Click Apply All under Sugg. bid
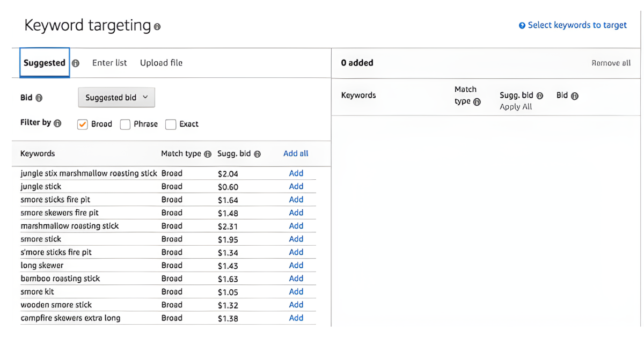 click(516, 107)
